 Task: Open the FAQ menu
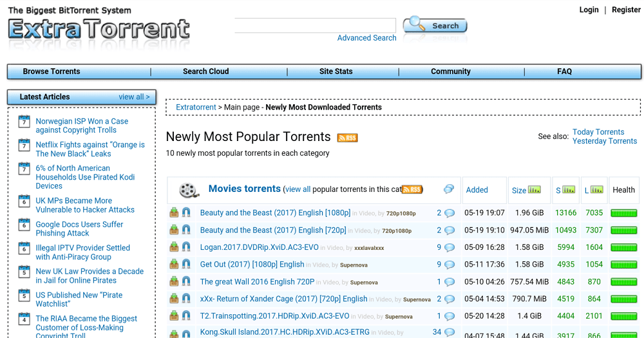click(564, 71)
